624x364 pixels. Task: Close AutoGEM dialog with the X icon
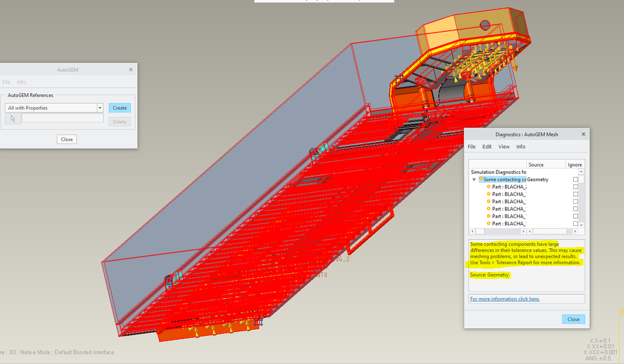130,69
